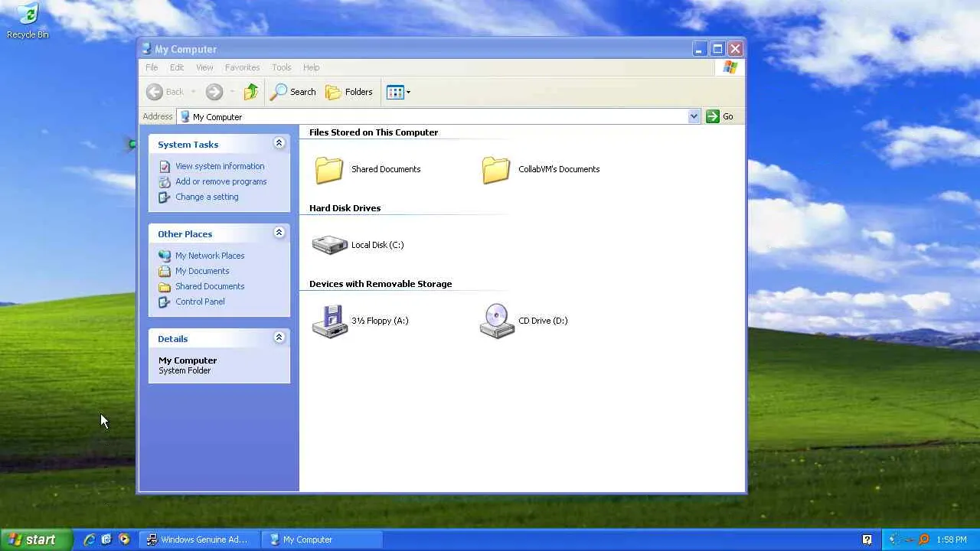Collapse the System Tasks panel
This screenshot has height=551, width=980.
coord(279,143)
